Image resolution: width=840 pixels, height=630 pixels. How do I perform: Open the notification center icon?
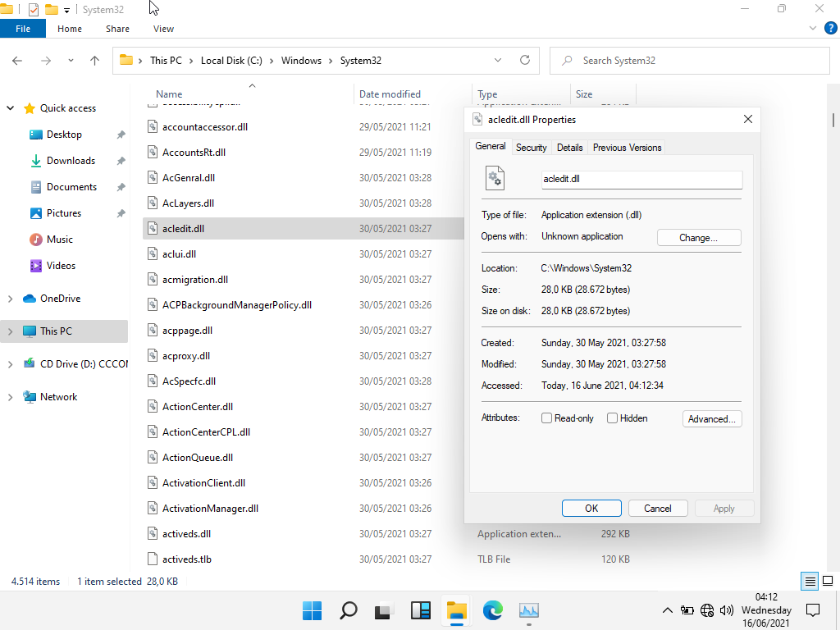click(813, 610)
